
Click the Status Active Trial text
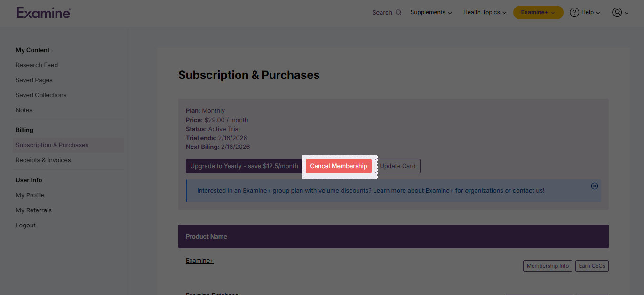click(x=213, y=129)
